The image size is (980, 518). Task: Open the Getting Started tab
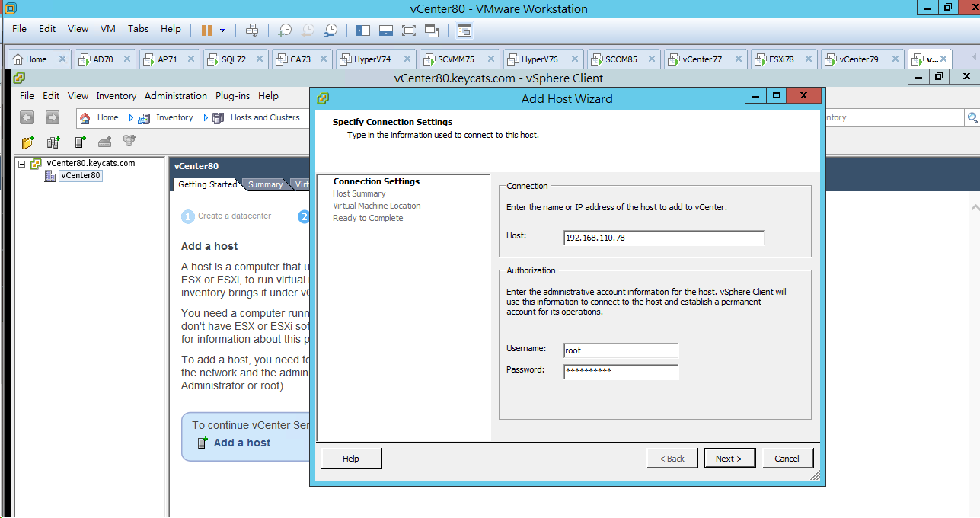(x=207, y=184)
